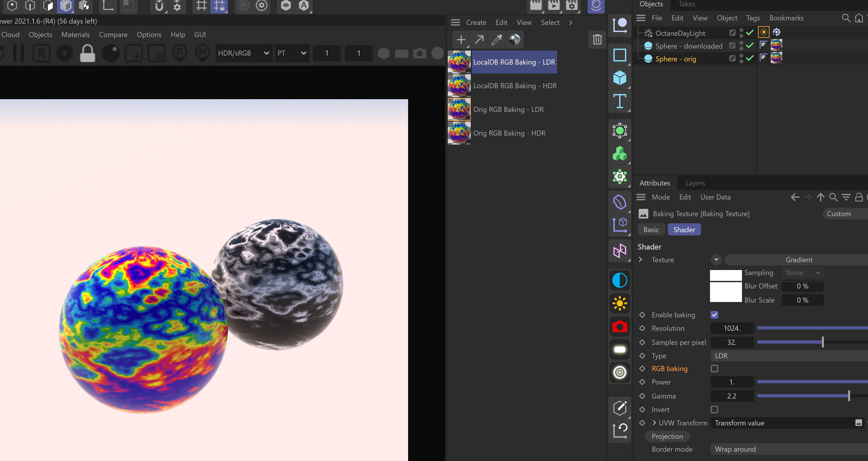Switch to the Layers tab
The height and width of the screenshot is (461, 868).
coord(695,183)
